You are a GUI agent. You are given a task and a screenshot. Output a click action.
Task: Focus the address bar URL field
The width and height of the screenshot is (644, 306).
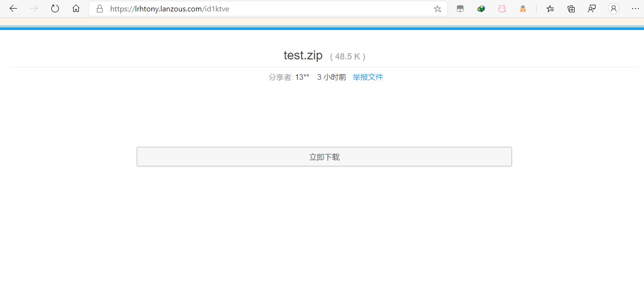point(268,9)
